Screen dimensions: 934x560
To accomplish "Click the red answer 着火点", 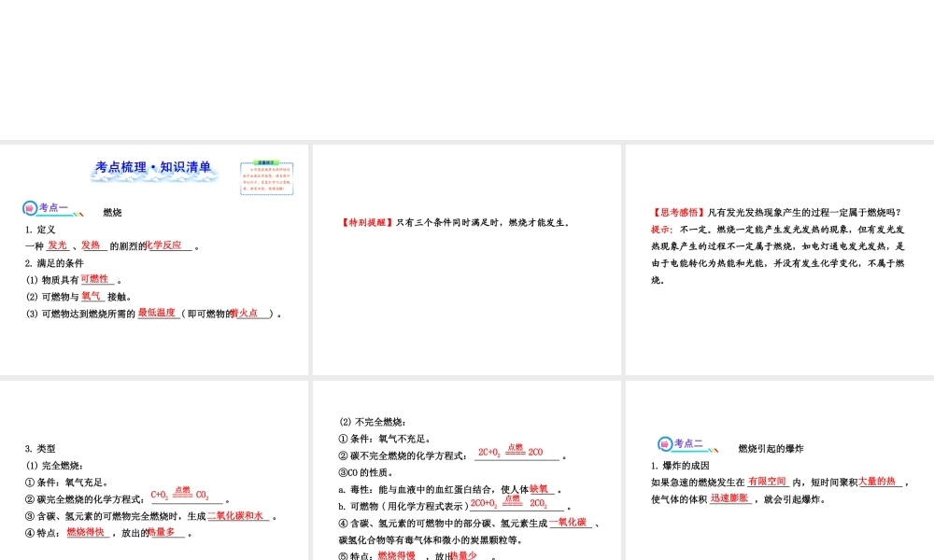I will click(246, 313).
